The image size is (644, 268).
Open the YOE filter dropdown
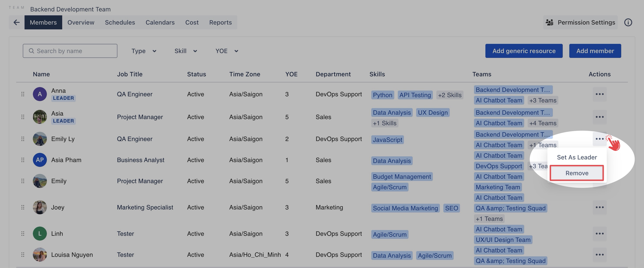[x=226, y=51]
